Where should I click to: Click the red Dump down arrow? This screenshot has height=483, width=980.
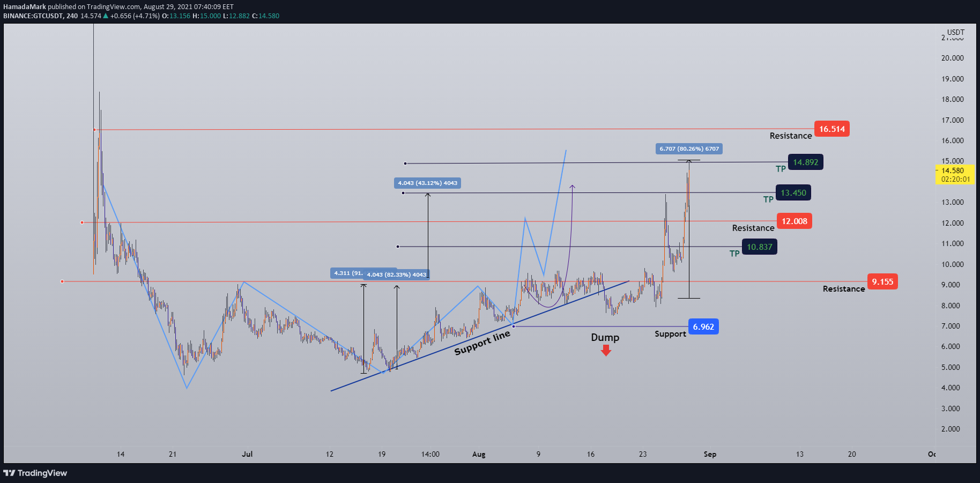[606, 351]
